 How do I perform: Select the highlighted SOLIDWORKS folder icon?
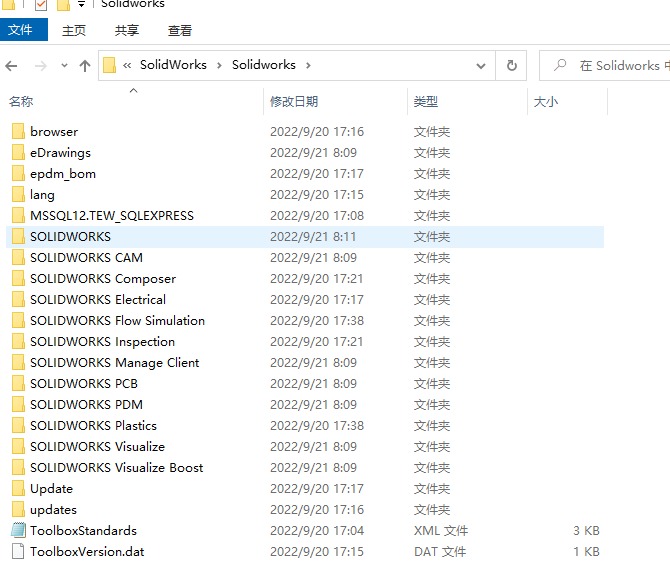click(18, 237)
